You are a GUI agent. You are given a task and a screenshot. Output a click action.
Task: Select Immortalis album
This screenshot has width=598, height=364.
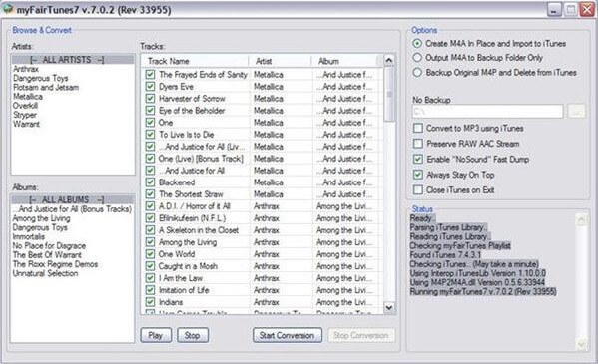[73, 236]
